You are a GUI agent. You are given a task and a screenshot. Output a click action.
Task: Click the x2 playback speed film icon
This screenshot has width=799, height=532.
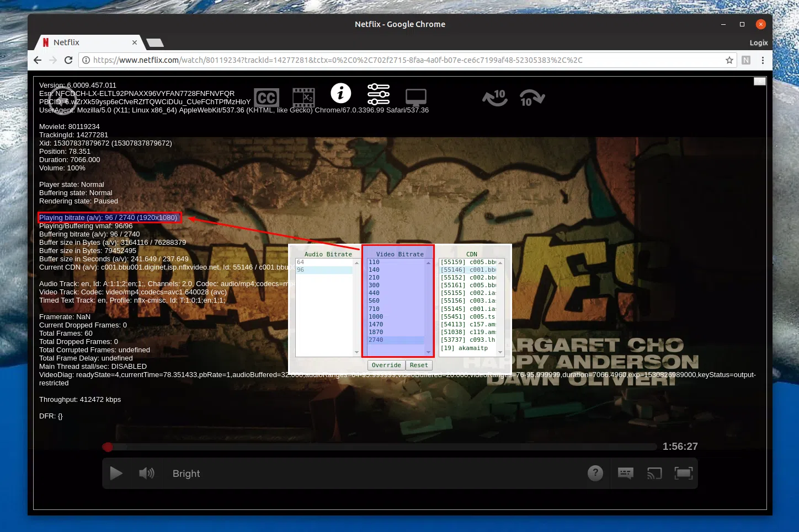(303, 97)
